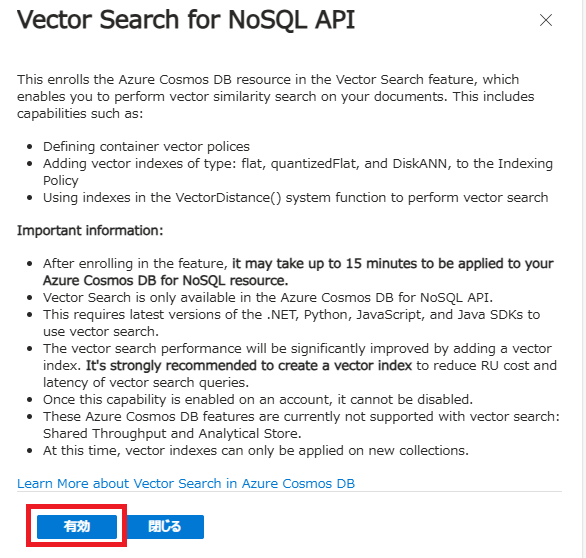Viewport: 586px width, 558px height.
Task: Click the 閉じる close button
Action: (x=165, y=527)
